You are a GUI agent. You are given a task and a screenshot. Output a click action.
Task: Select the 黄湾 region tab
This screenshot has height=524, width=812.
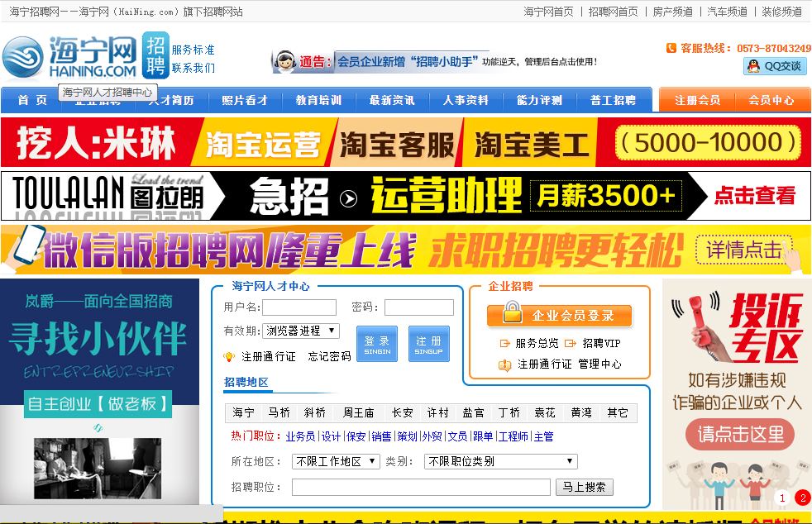pyautogui.click(x=581, y=412)
